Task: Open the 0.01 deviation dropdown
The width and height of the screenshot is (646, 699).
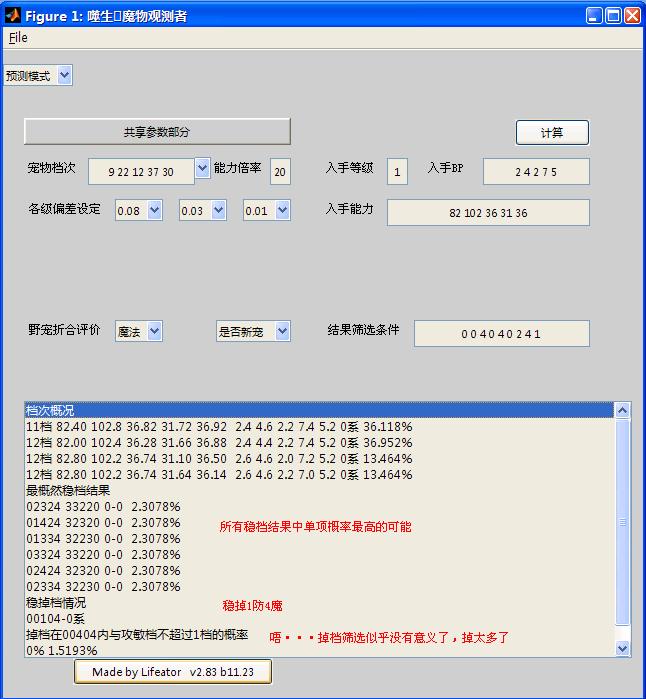Action: 267,210
